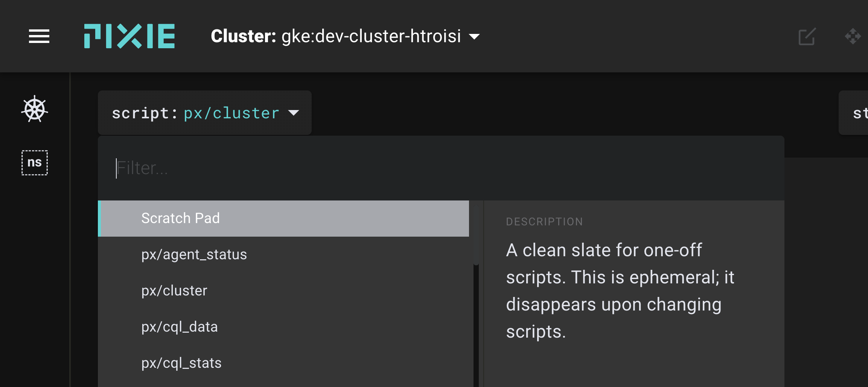Screen dimensions: 868x387
Task: Click the 'script:' label in selector
Action: click(145, 113)
